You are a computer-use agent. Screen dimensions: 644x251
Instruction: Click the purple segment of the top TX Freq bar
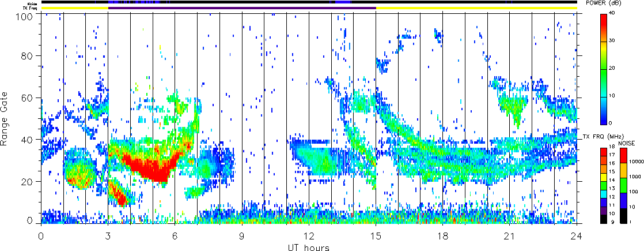[242, 8]
